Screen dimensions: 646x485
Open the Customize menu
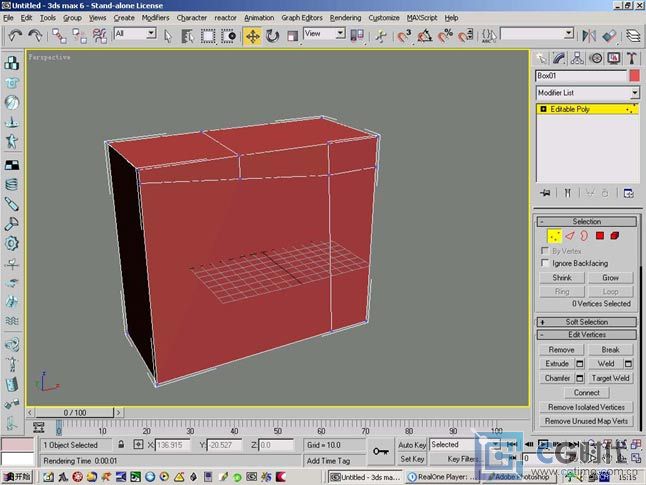(384, 18)
